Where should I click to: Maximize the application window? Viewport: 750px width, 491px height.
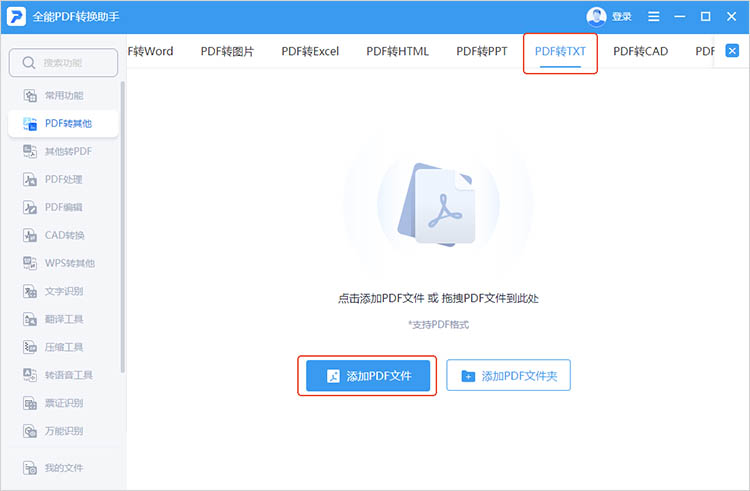click(x=706, y=17)
